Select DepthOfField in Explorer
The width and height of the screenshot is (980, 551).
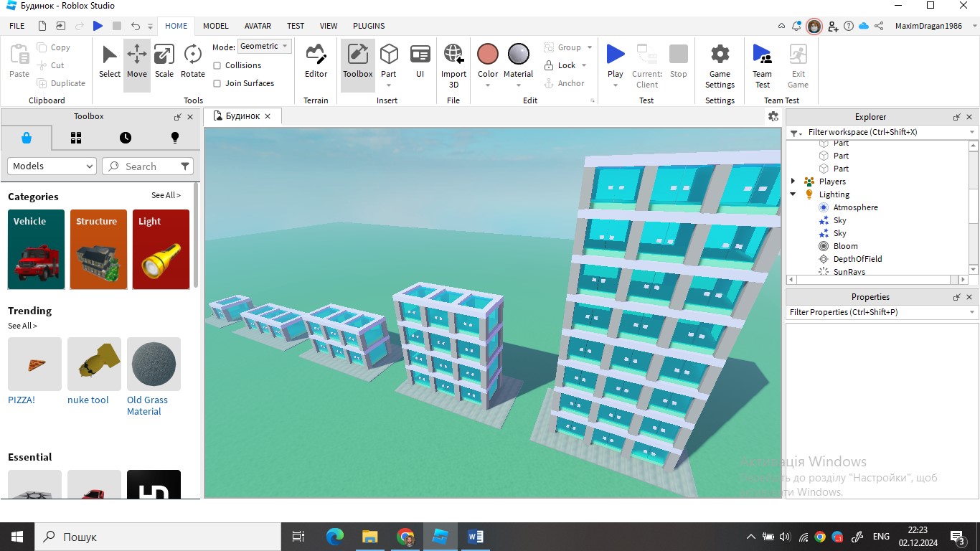tap(857, 259)
